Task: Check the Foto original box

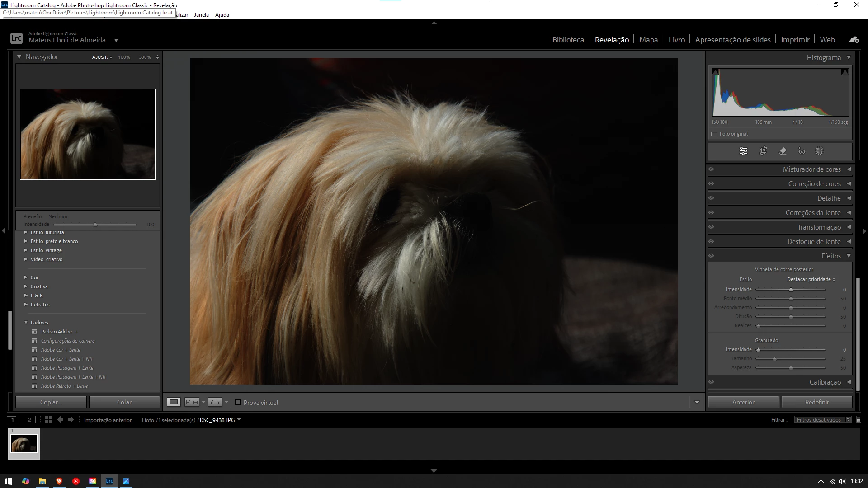Action: click(x=714, y=134)
